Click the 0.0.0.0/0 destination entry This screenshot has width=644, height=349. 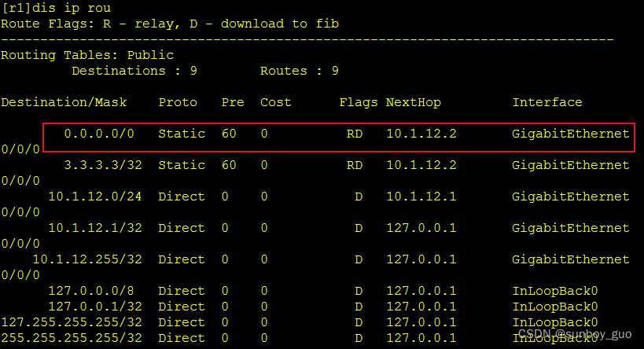tap(99, 134)
